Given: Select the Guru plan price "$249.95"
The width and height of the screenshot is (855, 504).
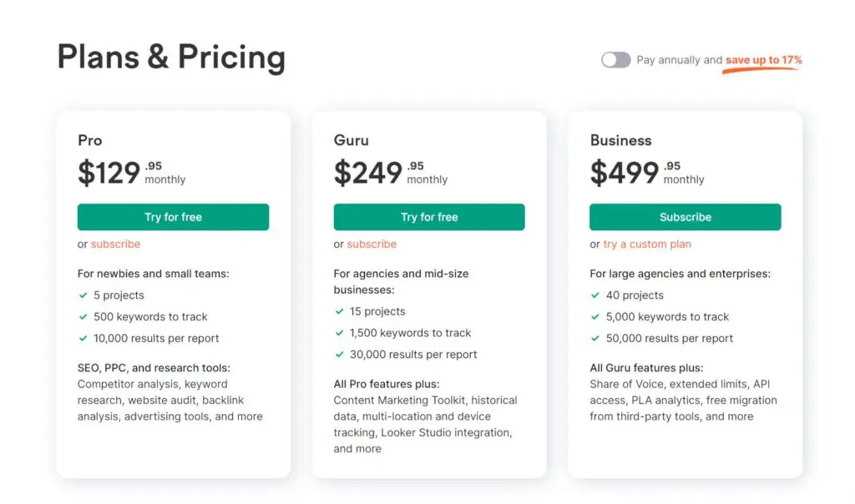Looking at the screenshot, I should tap(376, 171).
